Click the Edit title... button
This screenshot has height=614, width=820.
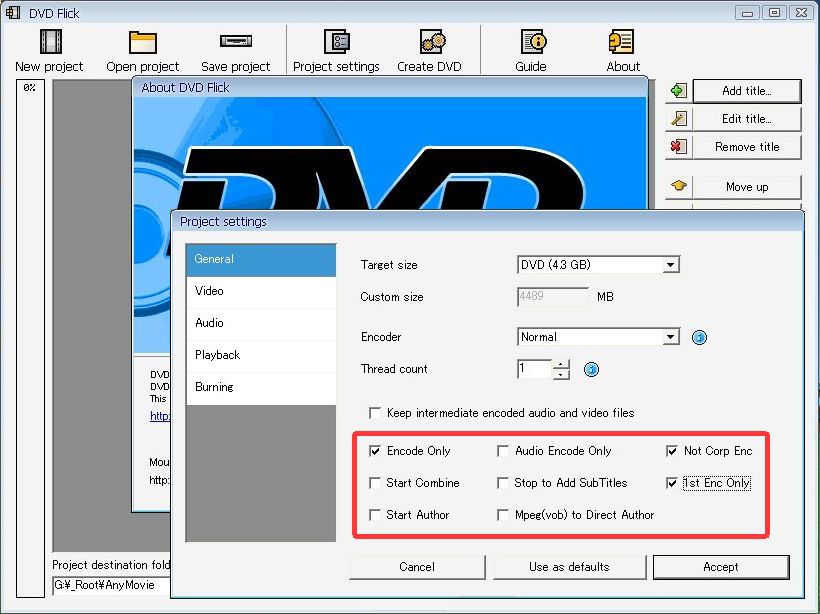(747, 119)
